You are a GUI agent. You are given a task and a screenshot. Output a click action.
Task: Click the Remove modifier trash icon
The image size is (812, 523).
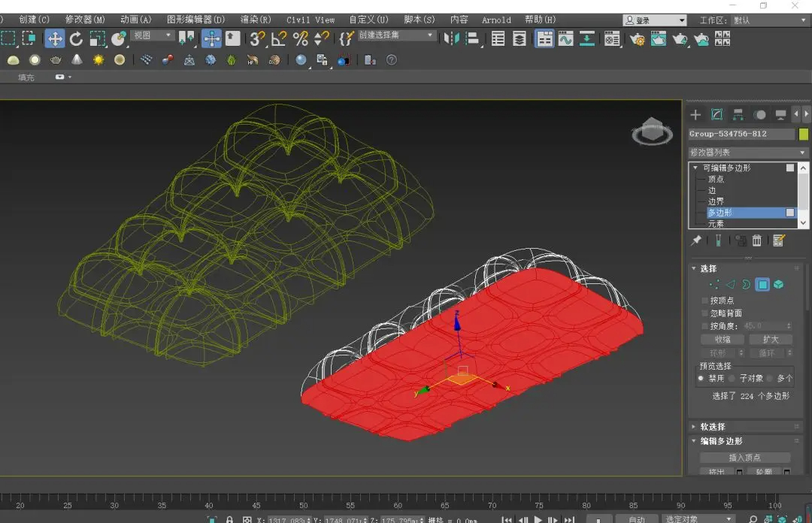pos(757,240)
